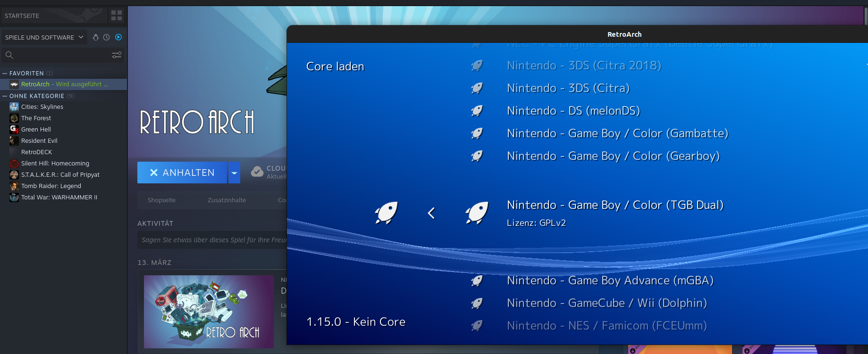This screenshot has width=868, height=354.
Task: Click the Cloud status icon
Action: pos(257,172)
